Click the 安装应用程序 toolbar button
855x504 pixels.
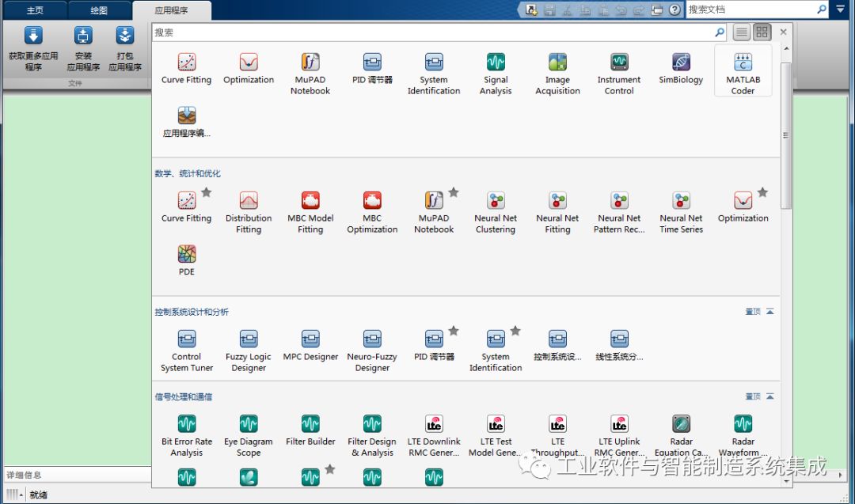pyautogui.click(x=83, y=49)
